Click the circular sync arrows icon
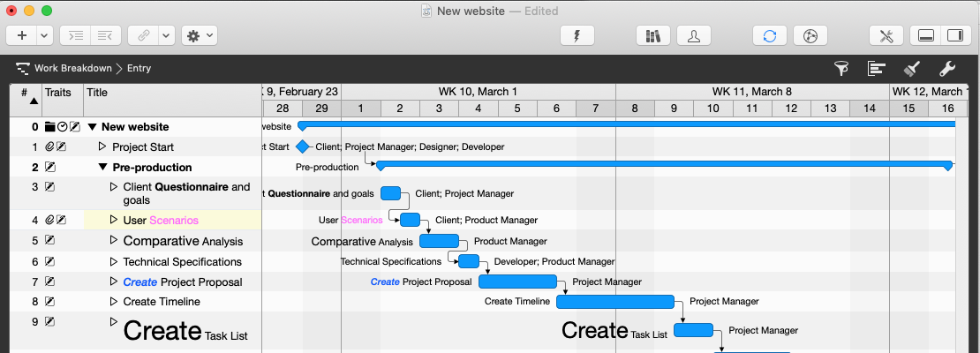The height and width of the screenshot is (353, 980). (x=770, y=35)
